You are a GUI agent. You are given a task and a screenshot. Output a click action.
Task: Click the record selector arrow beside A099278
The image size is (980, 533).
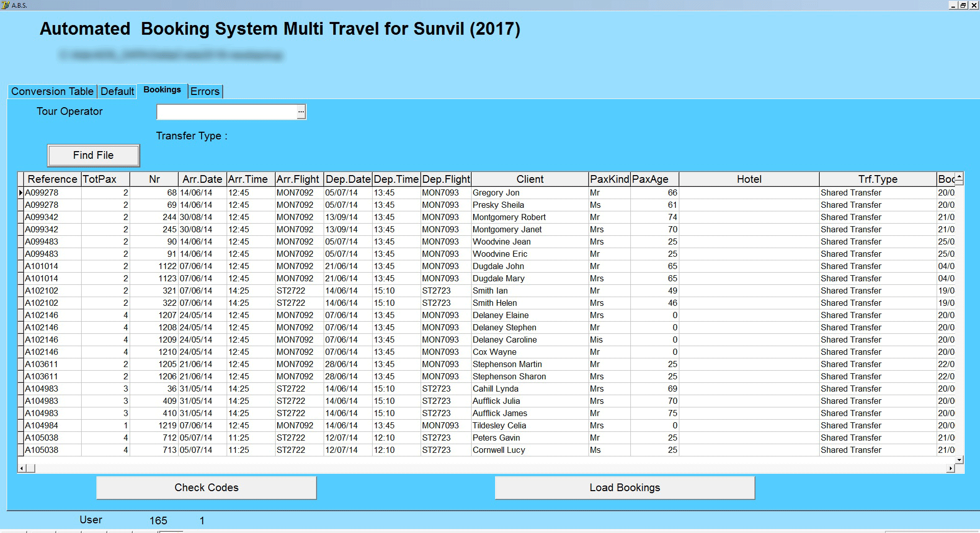21,192
